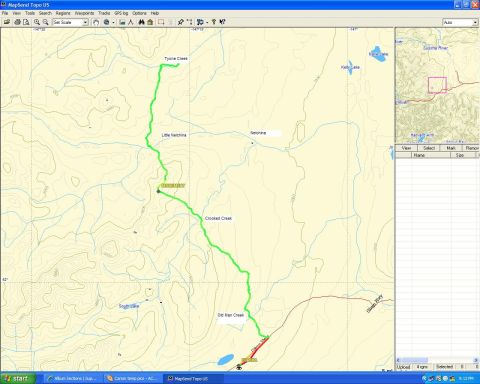The height and width of the screenshot is (384, 480).
Task: Click the What's This help pointer icon
Action: [x=222, y=22]
